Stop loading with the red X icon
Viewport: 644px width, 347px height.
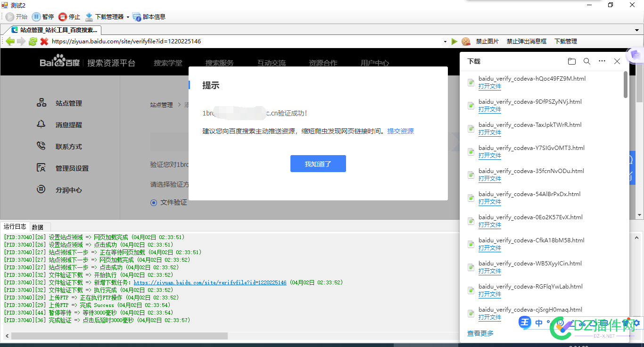[44, 41]
